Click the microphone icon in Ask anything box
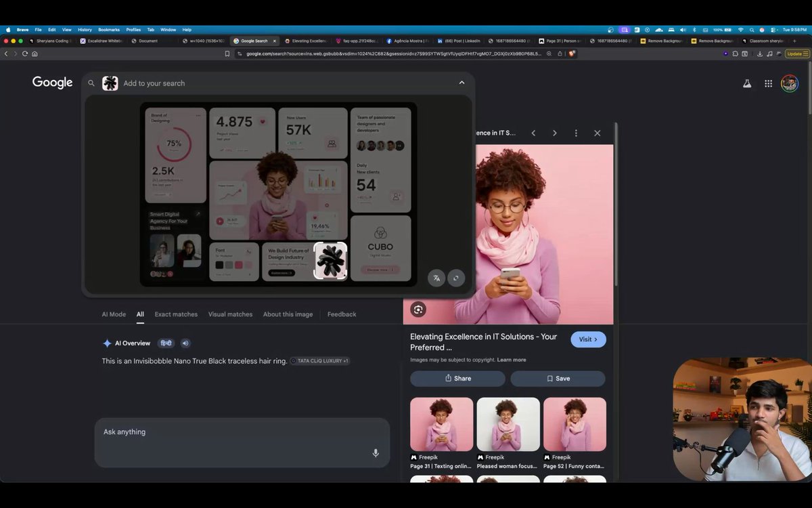Viewport: 812px width, 508px height. tap(376, 453)
